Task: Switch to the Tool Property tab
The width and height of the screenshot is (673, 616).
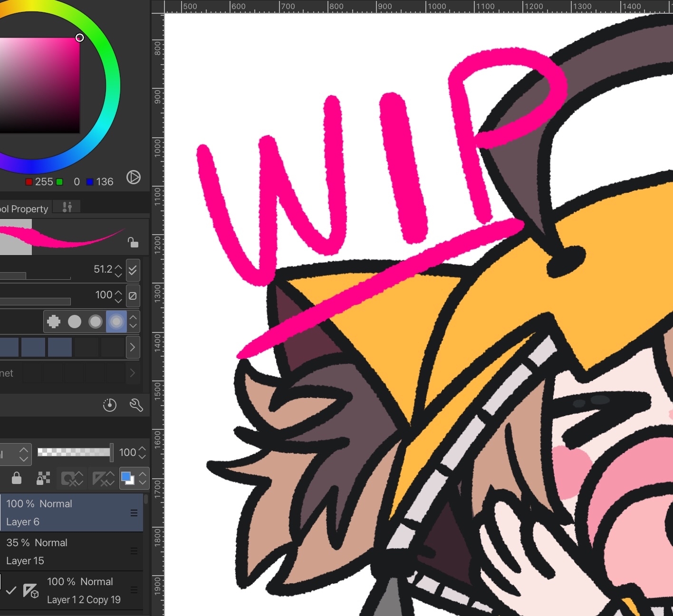Action: pyautogui.click(x=25, y=209)
